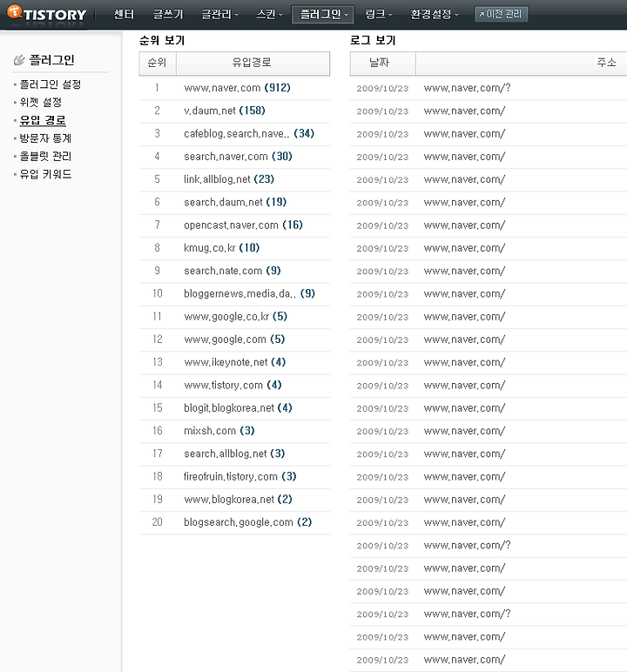Select search.daum.net (19) row
The width and height of the screenshot is (627, 672).
point(235,202)
